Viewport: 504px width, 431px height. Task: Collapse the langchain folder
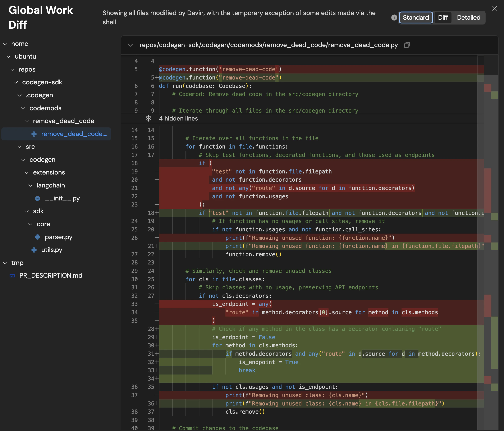(30, 185)
